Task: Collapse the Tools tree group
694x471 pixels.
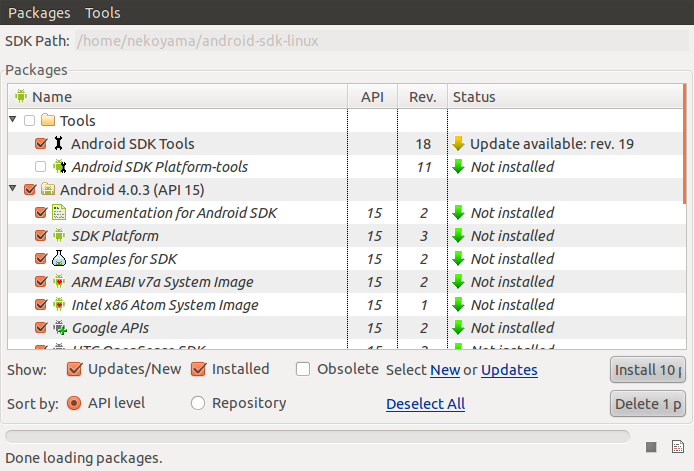Action: pyautogui.click(x=13, y=121)
